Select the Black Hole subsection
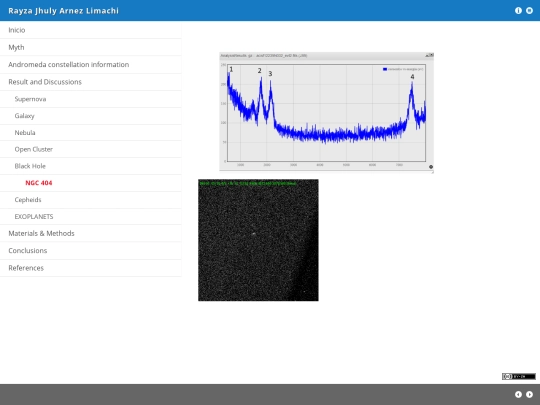Viewport: 540px width, 405px height. tap(91, 166)
